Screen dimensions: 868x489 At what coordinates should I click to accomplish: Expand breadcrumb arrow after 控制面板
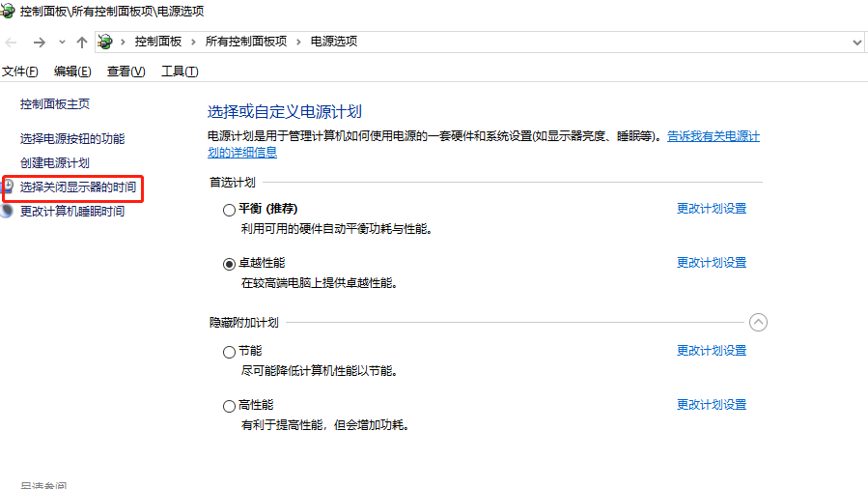pyautogui.click(x=193, y=42)
